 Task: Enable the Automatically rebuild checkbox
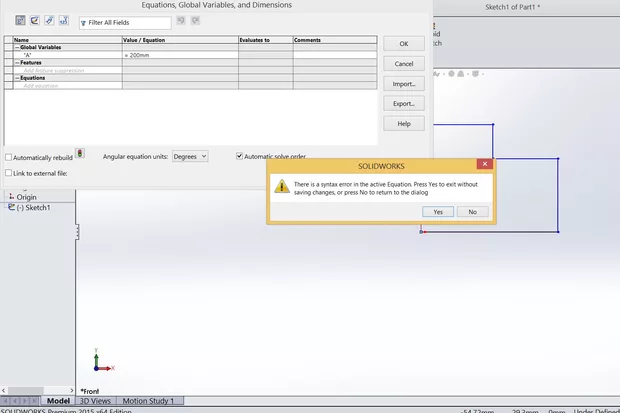point(9,157)
